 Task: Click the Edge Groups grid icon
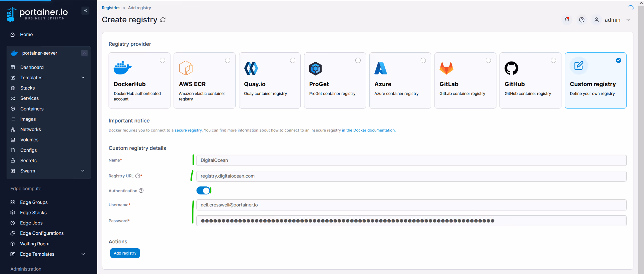point(13,202)
